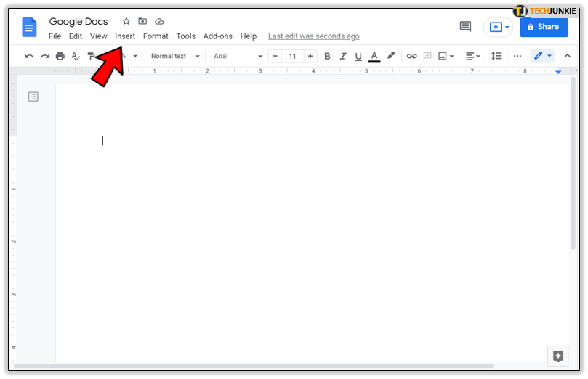Open the Insert menu
Image resolution: width=588 pixels, height=379 pixels.
coord(125,36)
